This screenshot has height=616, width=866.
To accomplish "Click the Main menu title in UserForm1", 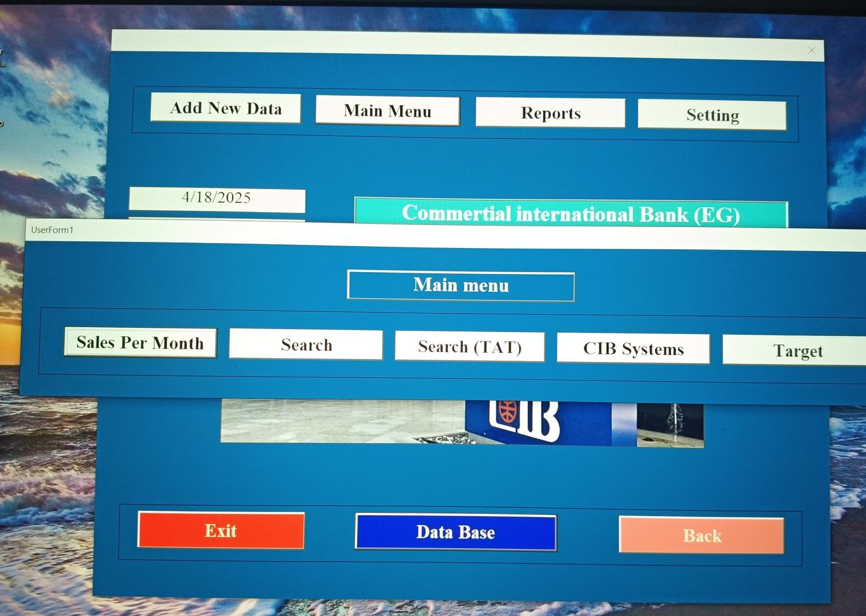I will pyautogui.click(x=461, y=285).
